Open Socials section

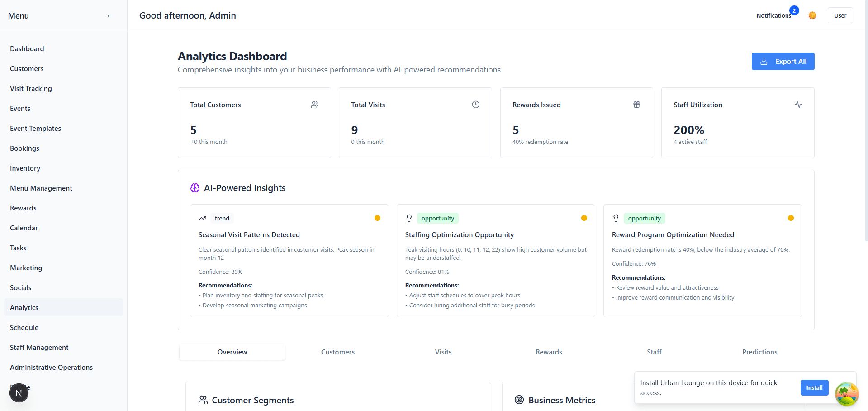(63, 288)
